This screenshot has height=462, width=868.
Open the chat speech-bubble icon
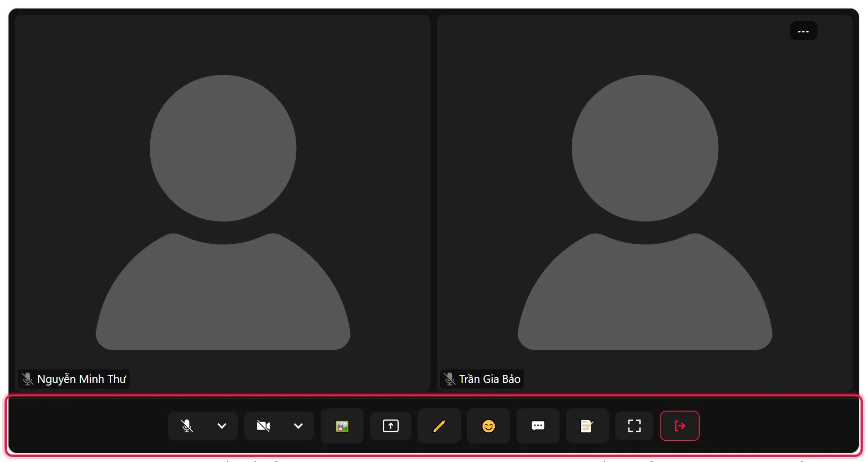538,426
